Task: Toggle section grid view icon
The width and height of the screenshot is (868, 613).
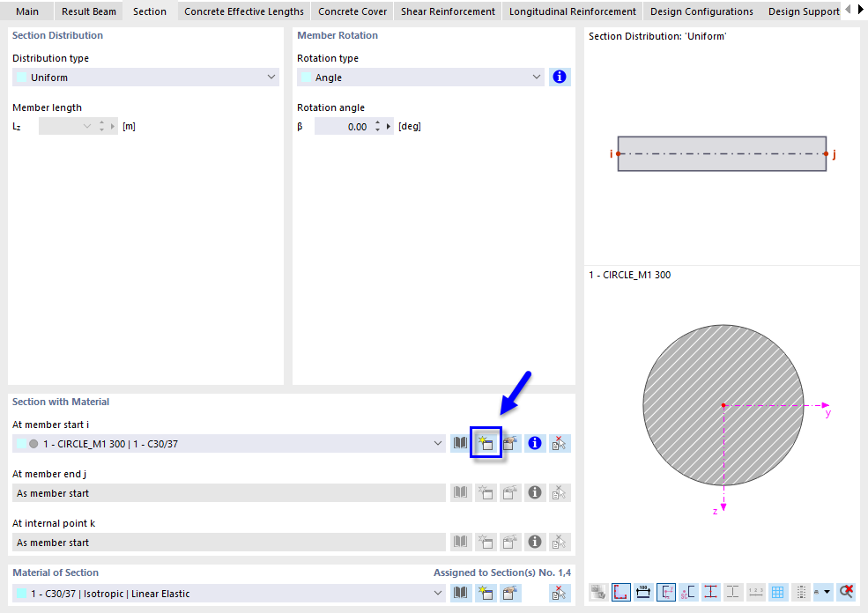Action: [x=778, y=592]
